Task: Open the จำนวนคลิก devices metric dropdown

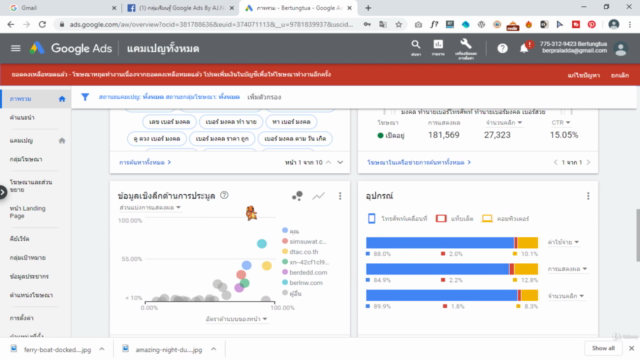Action: tap(566, 296)
